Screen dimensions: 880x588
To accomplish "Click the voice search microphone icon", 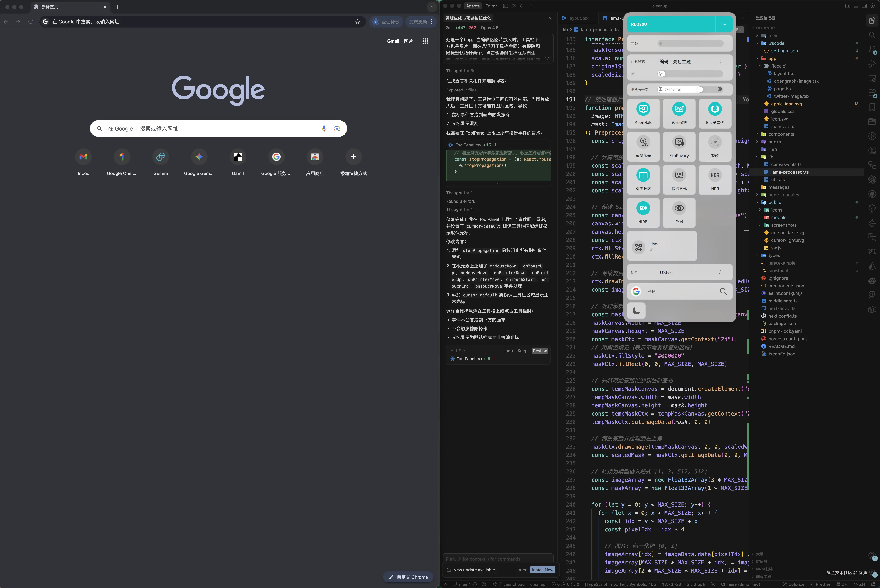I will [324, 129].
